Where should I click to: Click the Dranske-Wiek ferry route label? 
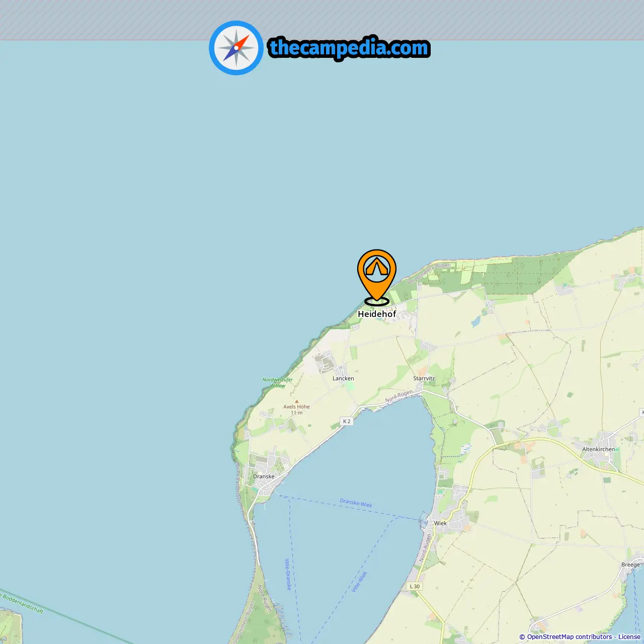[x=356, y=503]
